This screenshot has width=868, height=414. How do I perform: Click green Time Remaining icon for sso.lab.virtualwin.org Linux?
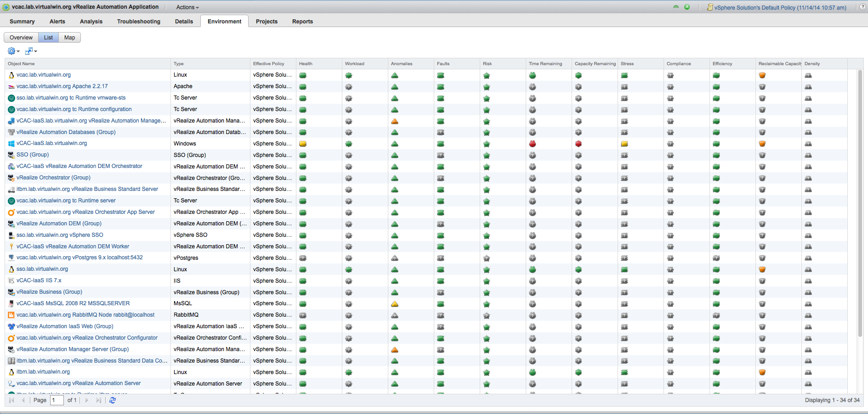click(533, 269)
